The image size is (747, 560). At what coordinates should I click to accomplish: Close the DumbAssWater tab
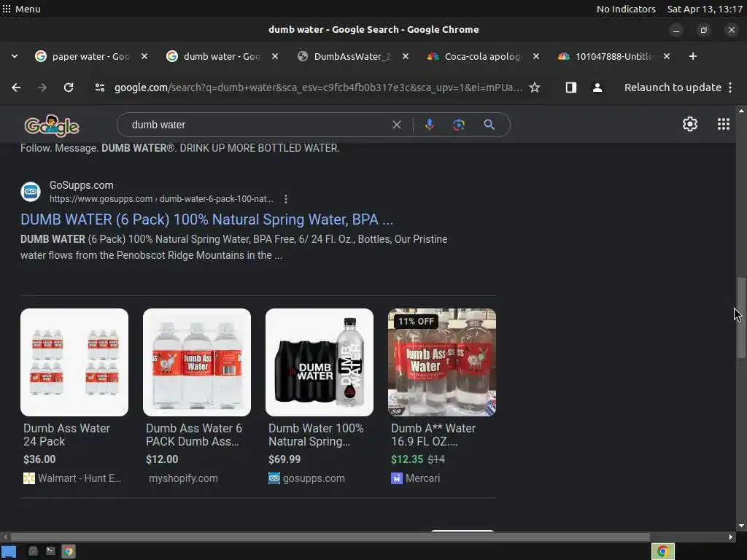coord(406,56)
